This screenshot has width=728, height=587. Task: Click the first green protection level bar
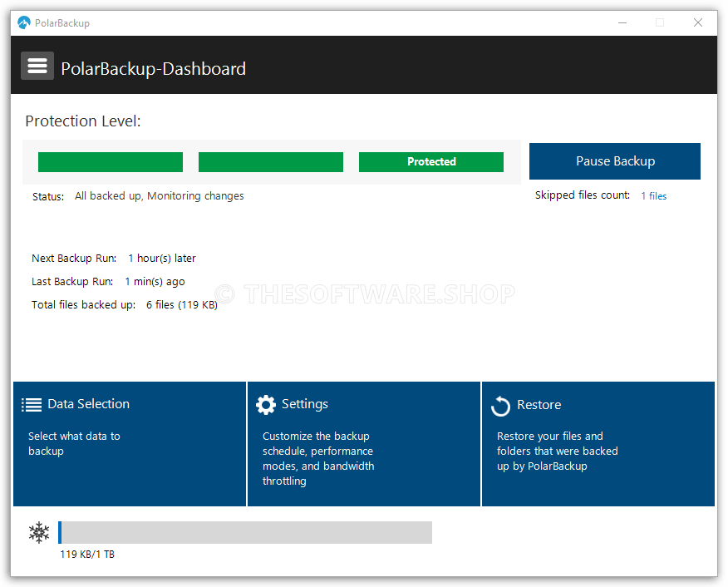click(x=110, y=161)
